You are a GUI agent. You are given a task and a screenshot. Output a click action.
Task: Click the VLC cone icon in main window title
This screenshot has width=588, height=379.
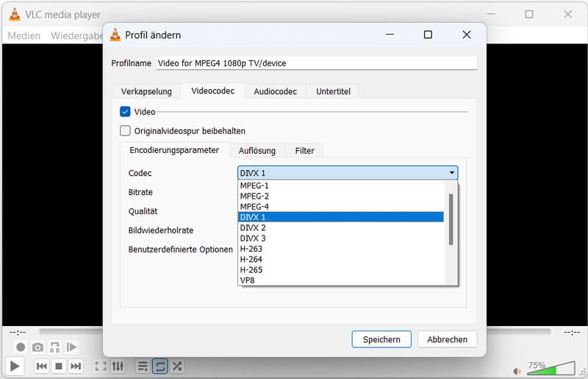click(15, 14)
